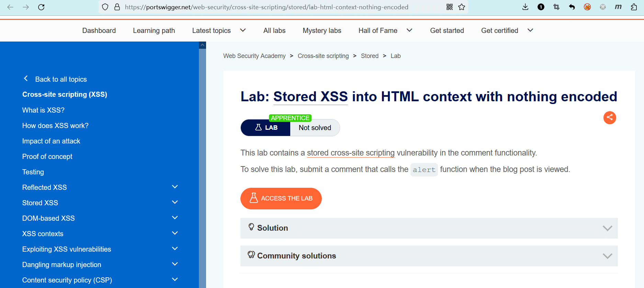The height and width of the screenshot is (288, 644).
Task: Click the browser reload icon
Action: coord(41,7)
